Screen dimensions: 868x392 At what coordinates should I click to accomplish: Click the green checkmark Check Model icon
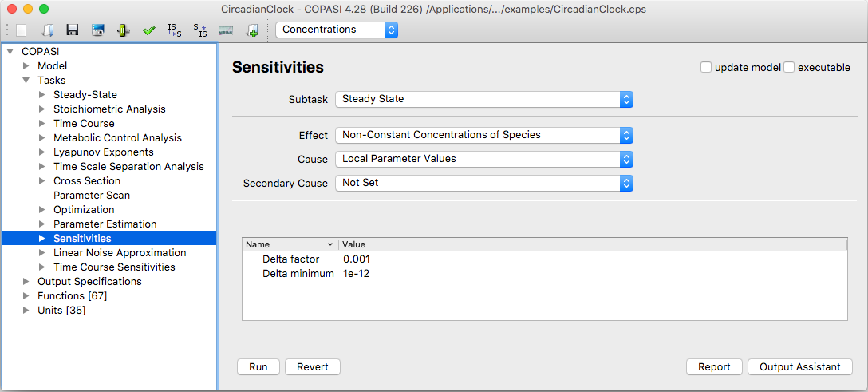click(149, 30)
